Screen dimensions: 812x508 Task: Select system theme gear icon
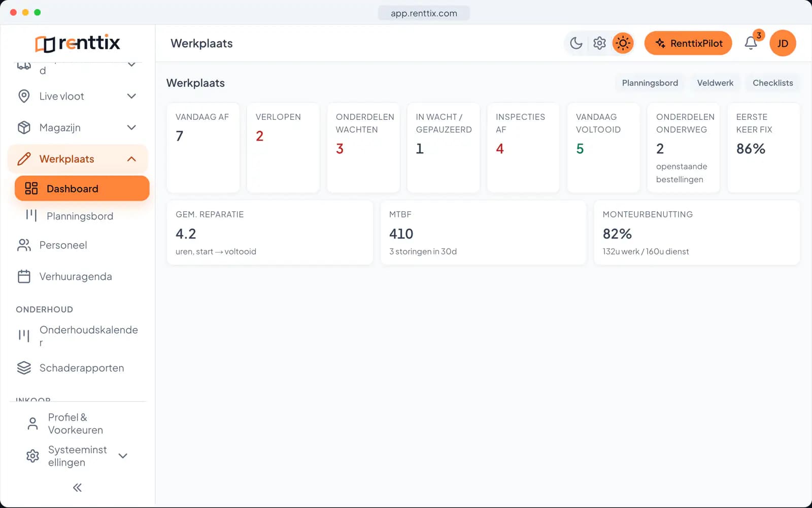(x=599, y=43)
